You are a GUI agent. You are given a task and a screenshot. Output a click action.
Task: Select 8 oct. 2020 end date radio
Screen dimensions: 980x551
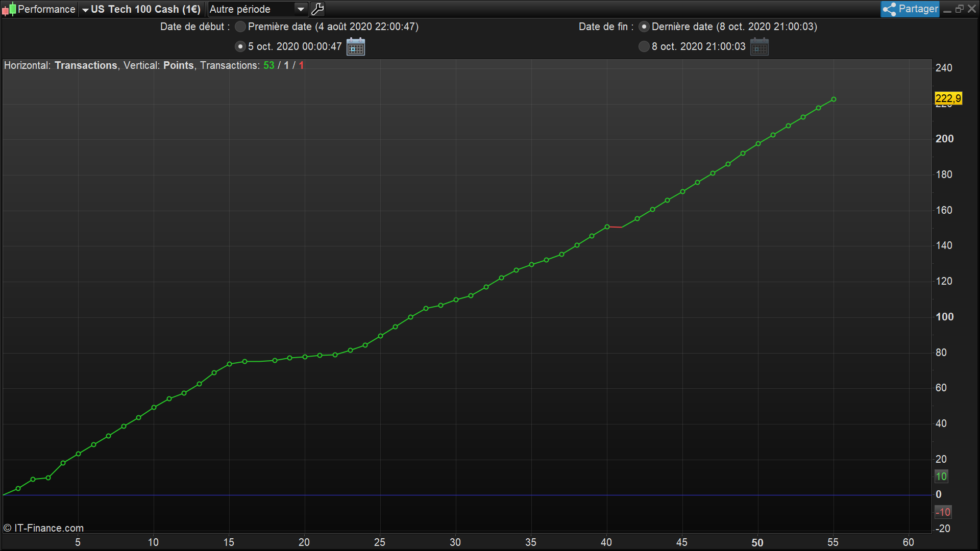coord(644,46)
